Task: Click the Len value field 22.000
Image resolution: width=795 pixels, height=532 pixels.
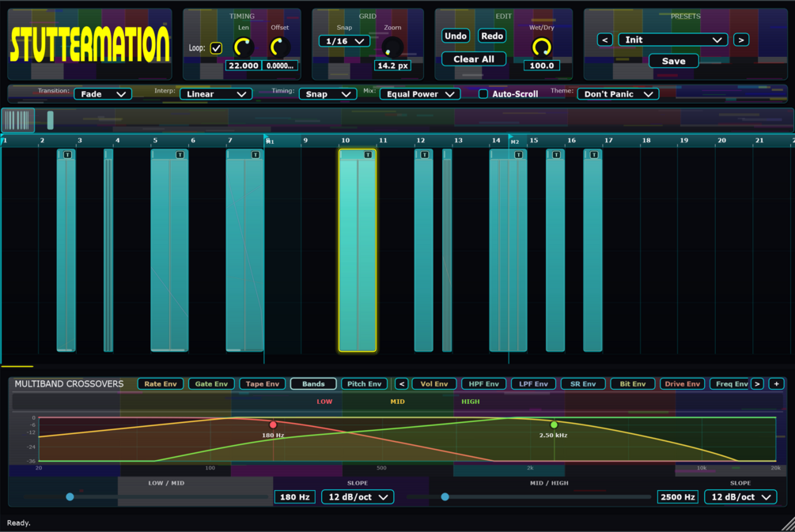Action: point(244,66)
